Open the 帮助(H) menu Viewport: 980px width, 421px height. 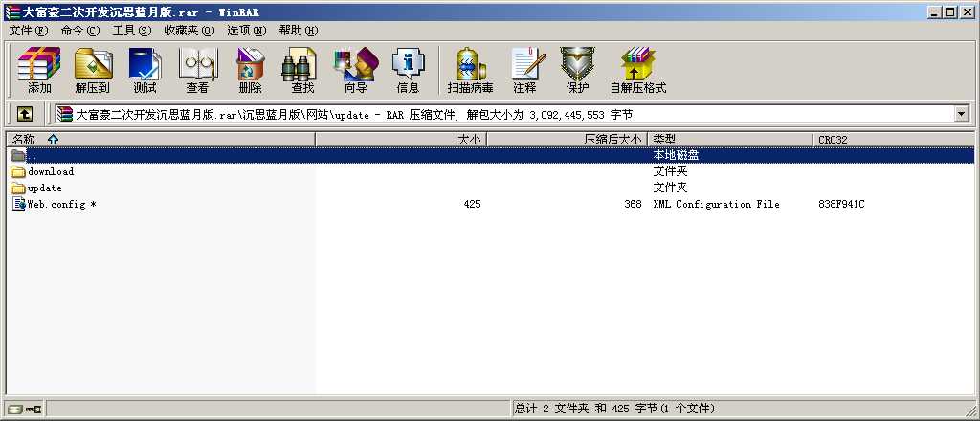click(x=299, y=31)
